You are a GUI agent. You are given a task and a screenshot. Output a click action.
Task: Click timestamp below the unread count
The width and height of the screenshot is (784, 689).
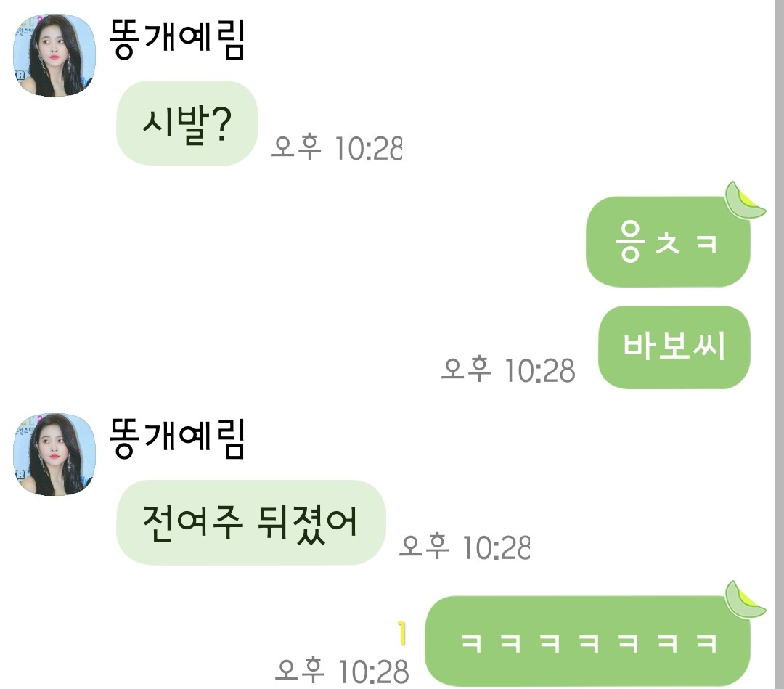click(x=342, y=671)
